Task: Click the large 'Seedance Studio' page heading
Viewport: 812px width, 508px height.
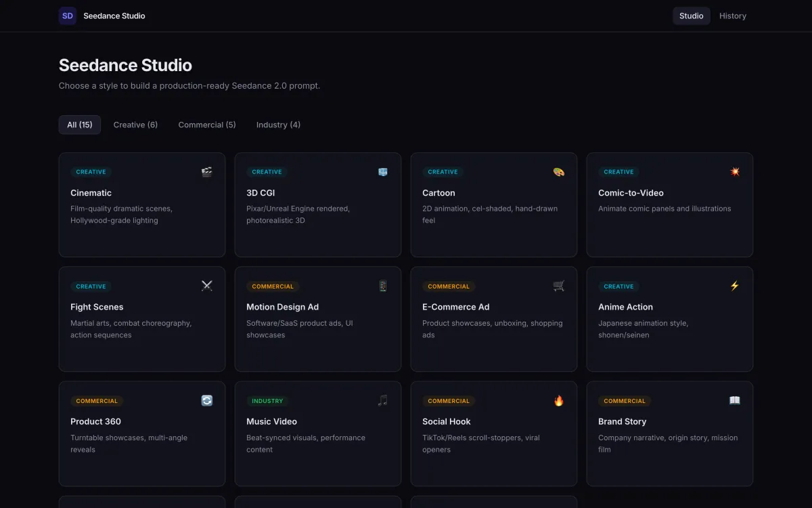Action: (125, 65)
